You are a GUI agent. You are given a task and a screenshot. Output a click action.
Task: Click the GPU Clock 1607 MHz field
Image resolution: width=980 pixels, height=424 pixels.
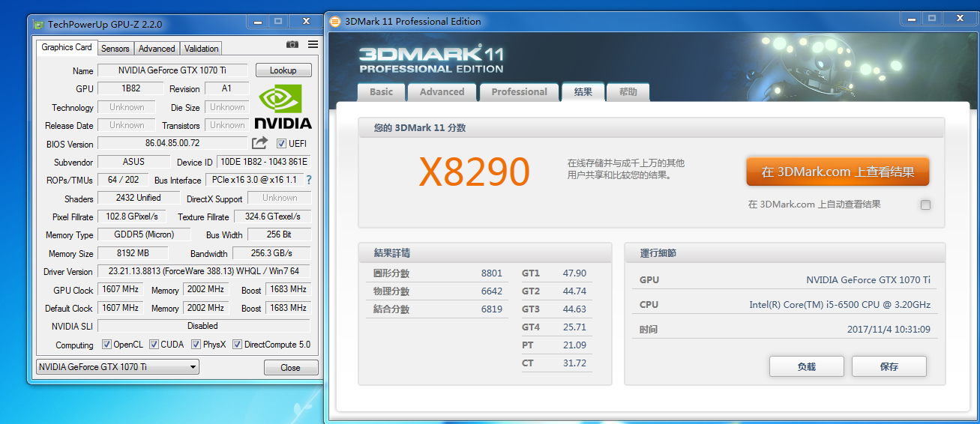tap(121, 289)
